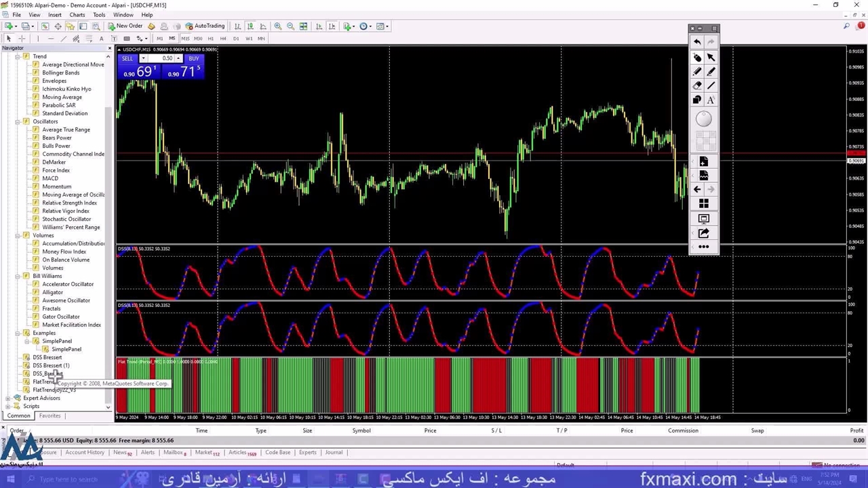The width and height of the screenshot is (868, 488).
Task: Select the text tool in the annotation palette
Action: click(711, 100)
